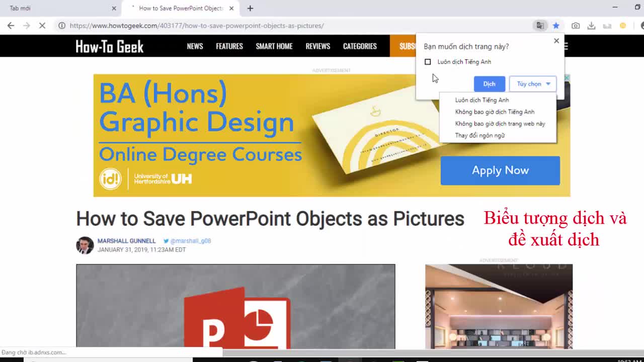Screen dimensions: 644x362
Task: Open NEWS in site navigation
Action: click(195, 46)
